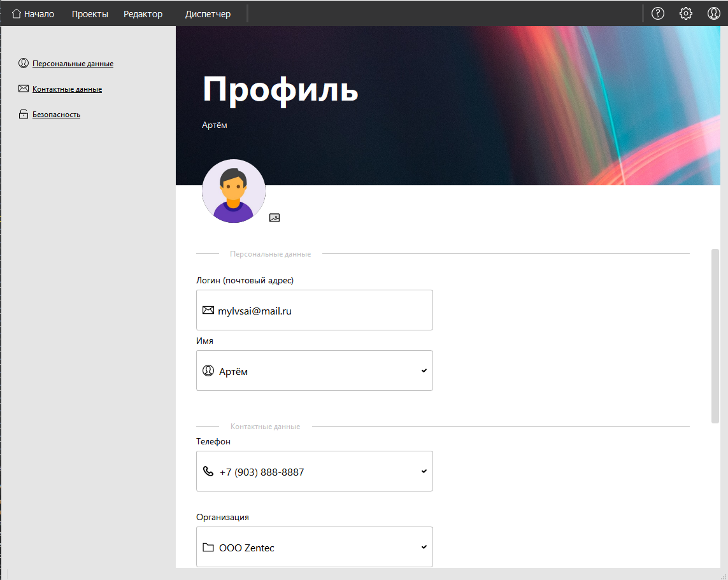The image size is (728, 580).
Task: Click the person icon beside Персональные данные
Action: click(x=24, y=63)
